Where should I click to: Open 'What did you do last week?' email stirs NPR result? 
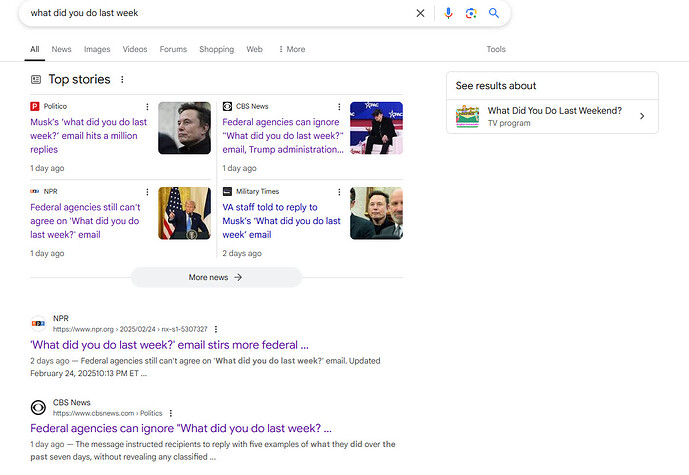tap(170, 345)
